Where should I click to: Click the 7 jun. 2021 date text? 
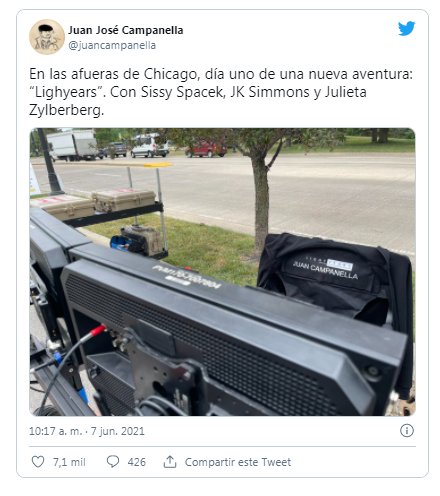pos(117,431)
